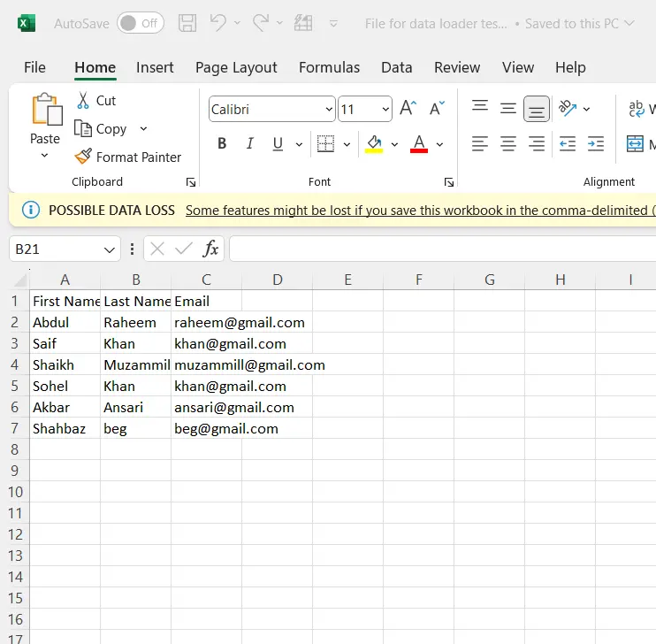Click the Format Painter brush icon
Screen dimensions: 656x644
click(x=83, y=157)
